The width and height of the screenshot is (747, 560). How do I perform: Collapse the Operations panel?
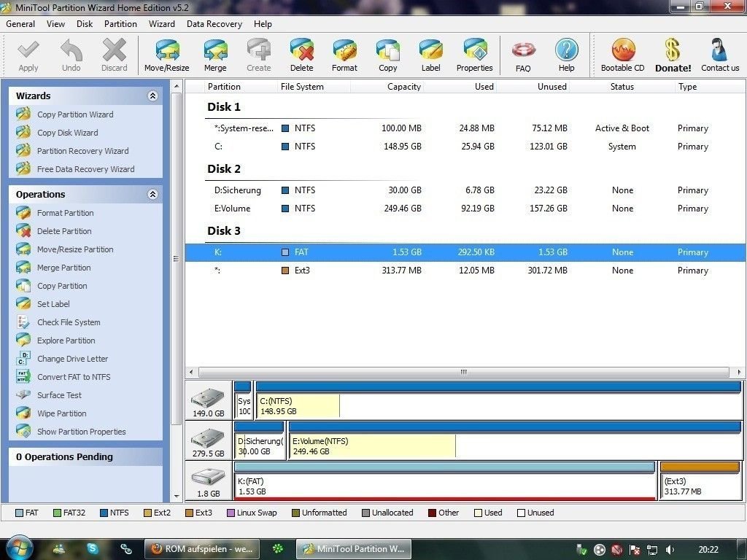pyautogui.click(x=152, y=194)
